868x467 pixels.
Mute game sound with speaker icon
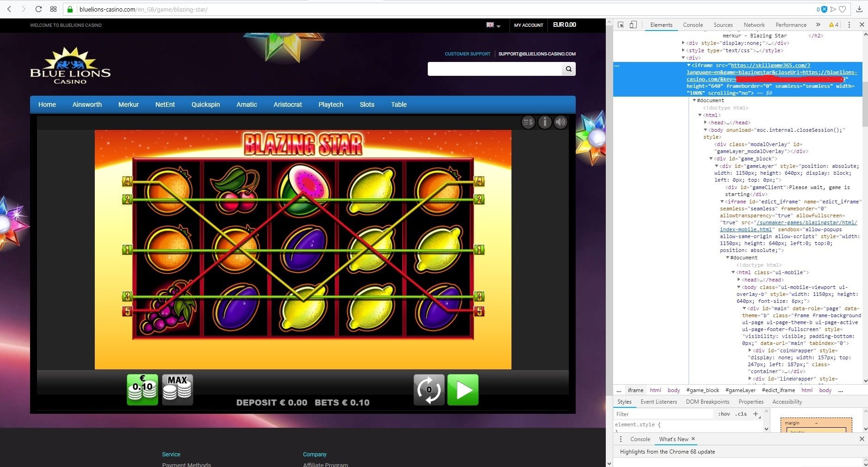click(560, 122)
